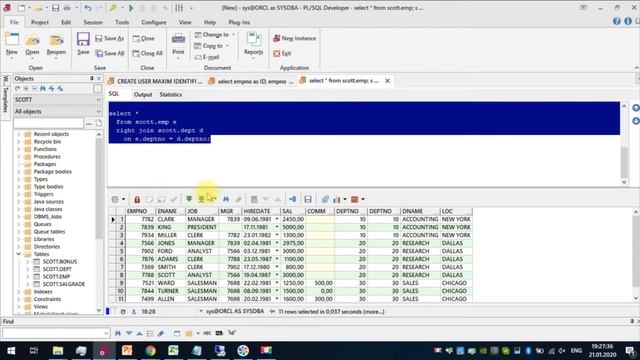This screenshot has height=360, width=640.
Task: Click the Close All button
Action: click(x=147, y=53)
